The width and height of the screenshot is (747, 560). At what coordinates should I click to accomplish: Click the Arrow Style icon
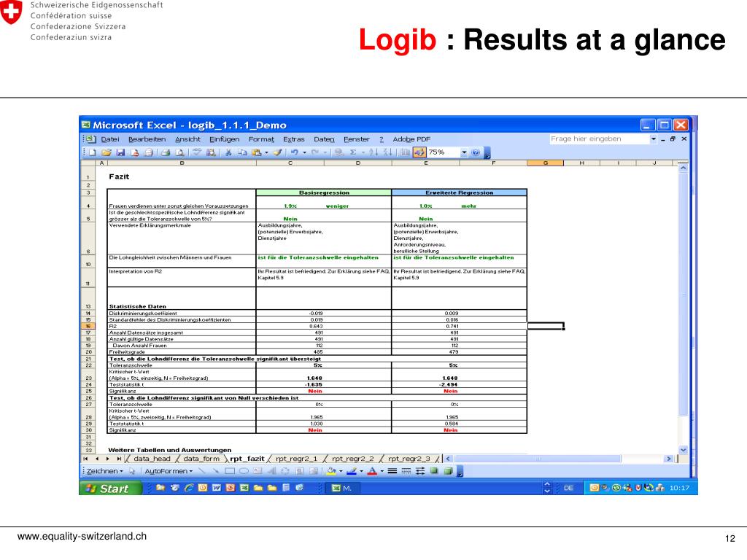pyautogui.click(x=420, y=471)
